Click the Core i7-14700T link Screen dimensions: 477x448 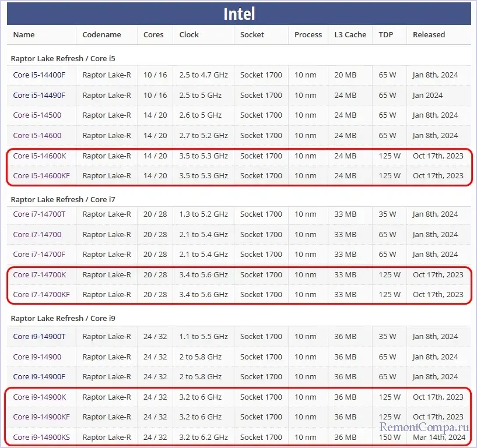39,214
